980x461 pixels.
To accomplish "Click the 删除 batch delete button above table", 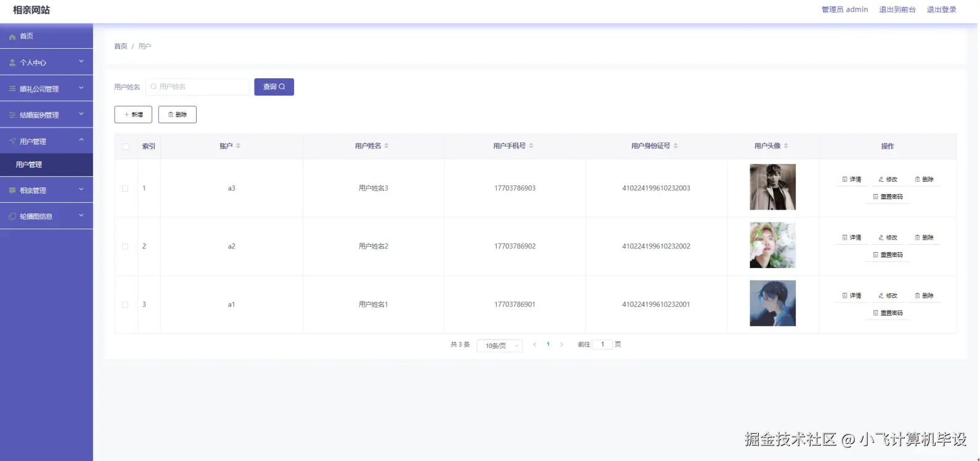I will point(178,115).
